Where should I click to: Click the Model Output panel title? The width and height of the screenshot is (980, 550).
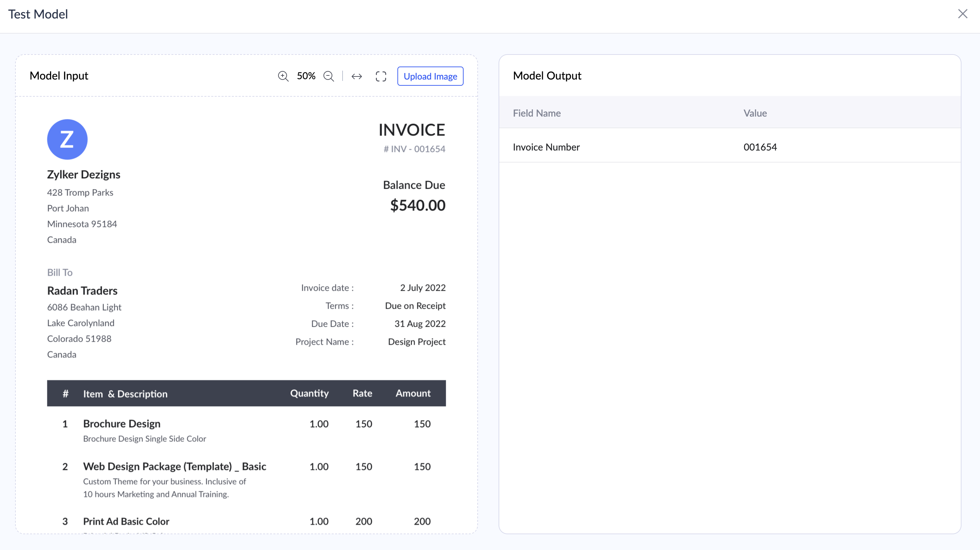547,76
